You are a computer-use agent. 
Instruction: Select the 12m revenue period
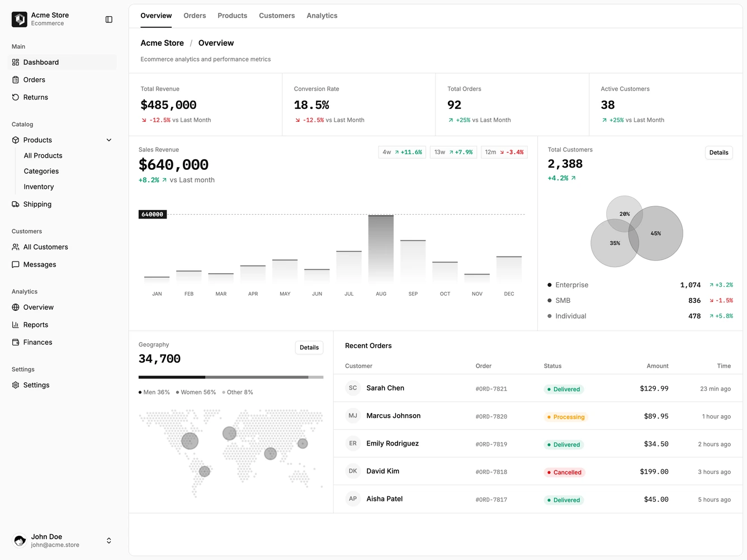coord(504,152)
